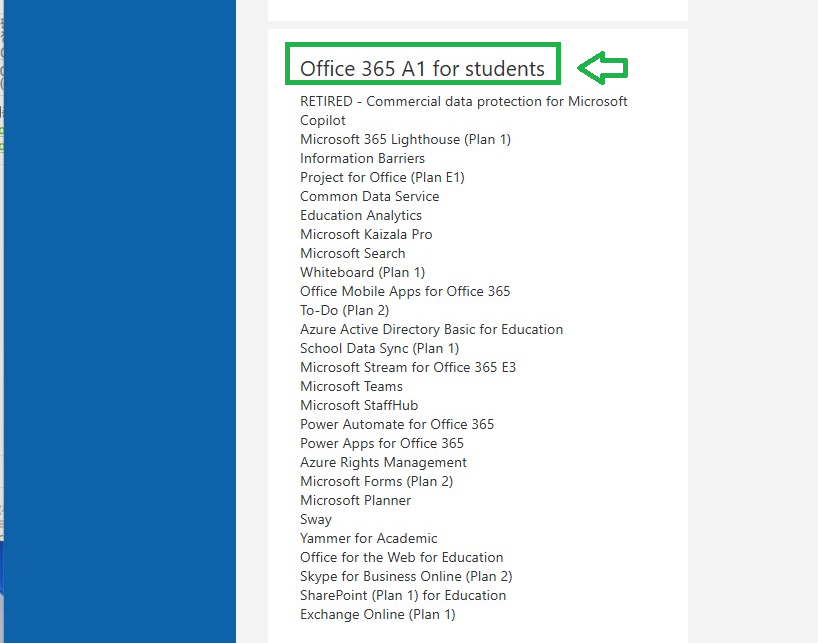Click 'Power Automate for Office 365'
Viewport: 820px width, 643px height.
pyautogui.click(x=397, y=424)
